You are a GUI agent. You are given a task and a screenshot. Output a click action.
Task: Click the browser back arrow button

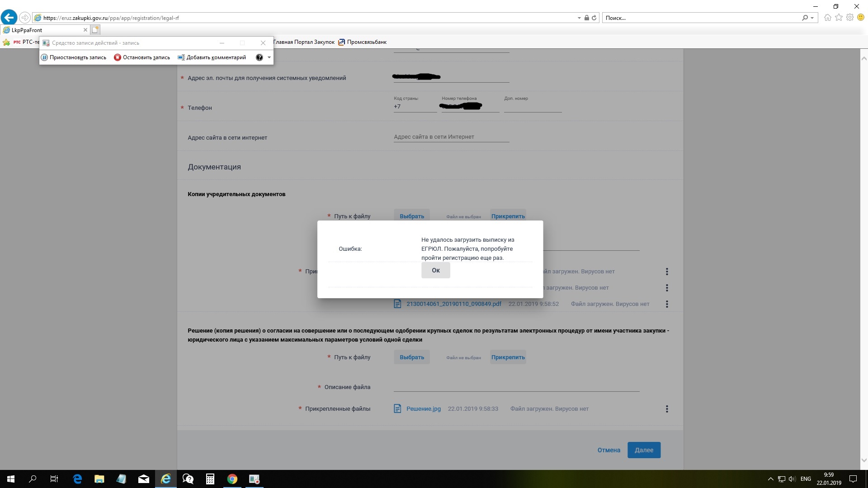click(9, 18)
